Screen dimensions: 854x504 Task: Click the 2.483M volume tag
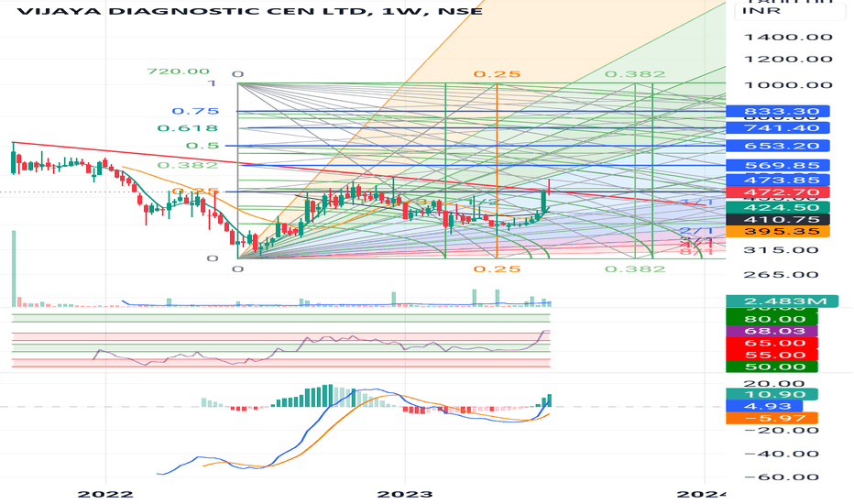pos(783,301)
